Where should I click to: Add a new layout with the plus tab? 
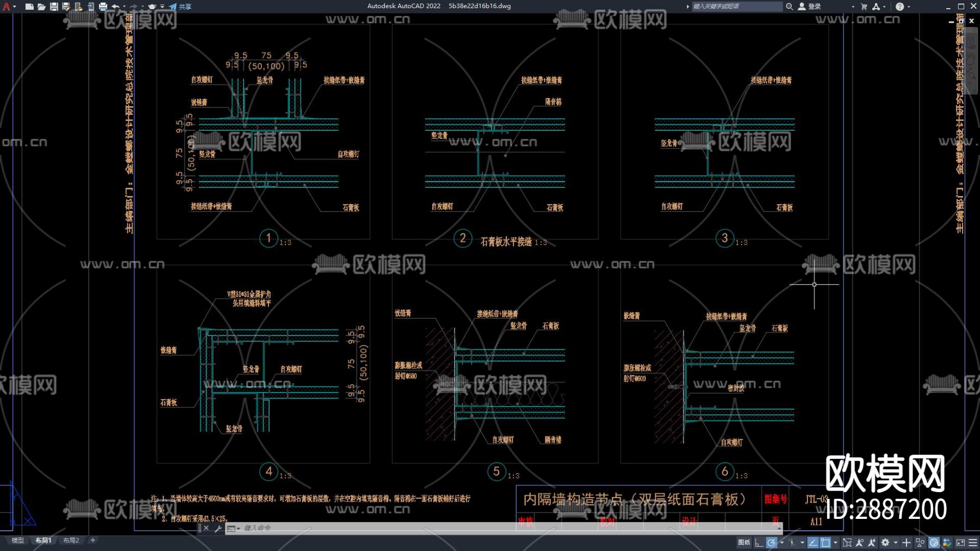click(x=93, y=541)
